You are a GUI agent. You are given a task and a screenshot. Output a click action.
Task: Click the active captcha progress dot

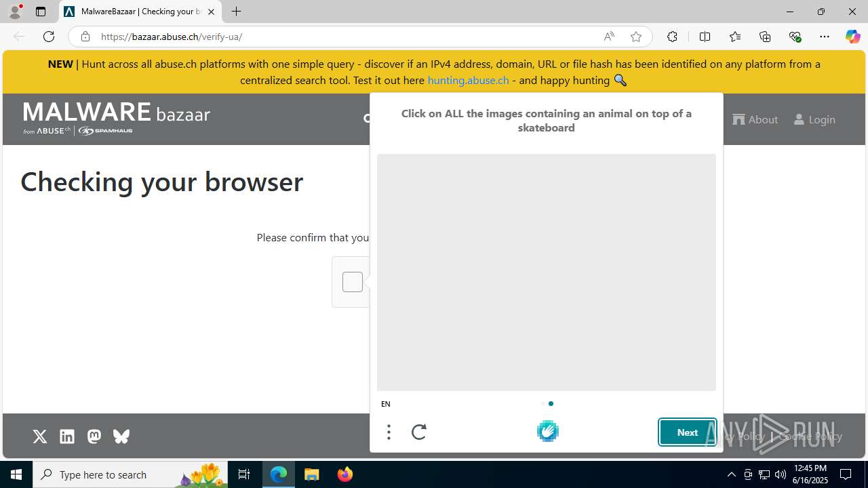(x=551, y=404)
